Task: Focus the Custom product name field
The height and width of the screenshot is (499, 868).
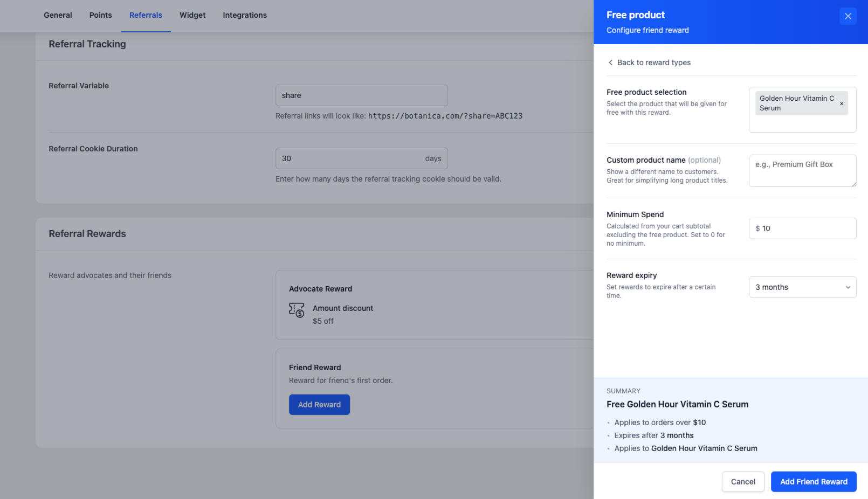Action: pyautogui.click(x=802, y=171)
